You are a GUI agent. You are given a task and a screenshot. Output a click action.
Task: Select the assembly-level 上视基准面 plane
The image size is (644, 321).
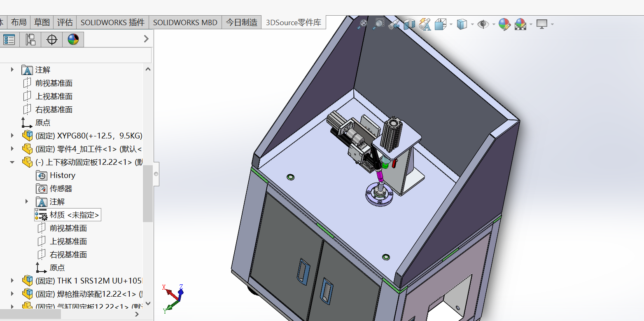click(x=54, y=96)
